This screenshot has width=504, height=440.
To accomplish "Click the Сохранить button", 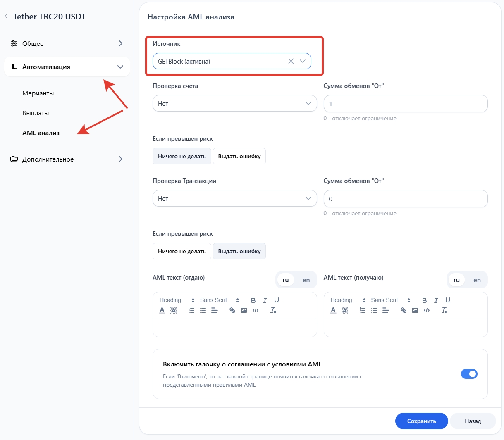I will (x=422, y=421).
